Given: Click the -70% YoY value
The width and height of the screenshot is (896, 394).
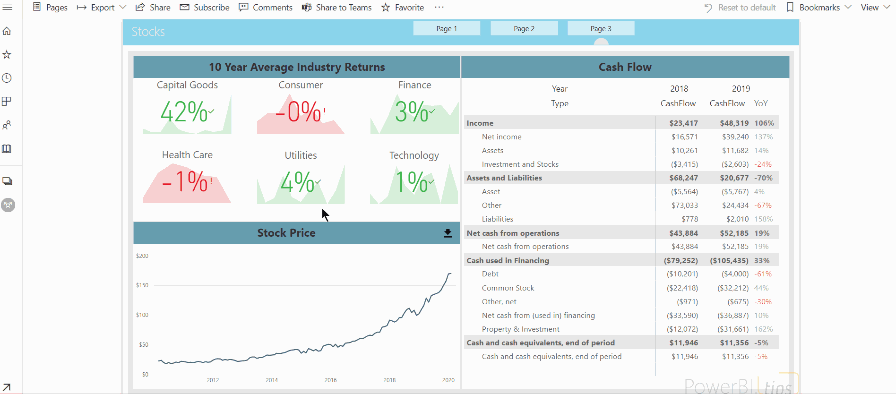Looking at the screenshot, I should (x=763, y=178).
